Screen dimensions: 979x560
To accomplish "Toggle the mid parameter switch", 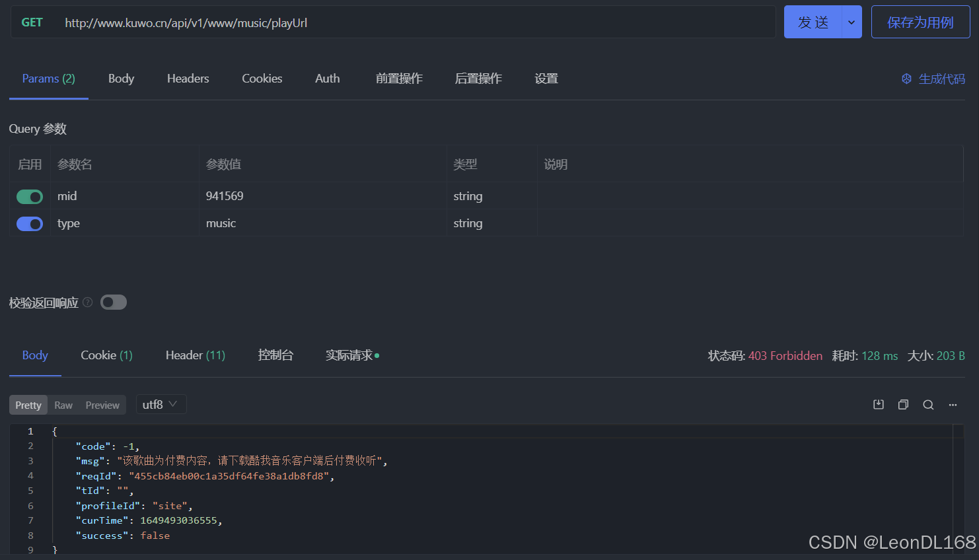I will (30, 197).
